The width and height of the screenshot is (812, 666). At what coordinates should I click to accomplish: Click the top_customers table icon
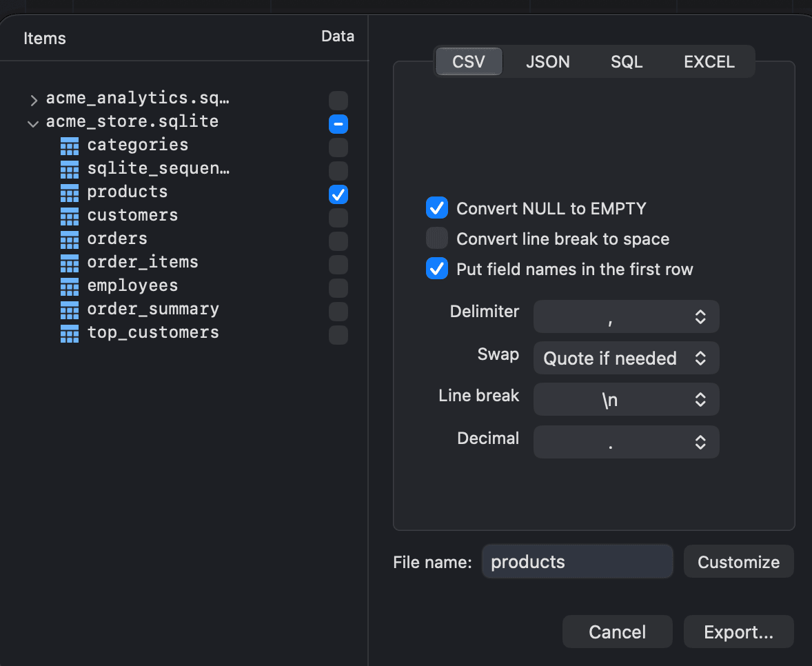[70, 334]
